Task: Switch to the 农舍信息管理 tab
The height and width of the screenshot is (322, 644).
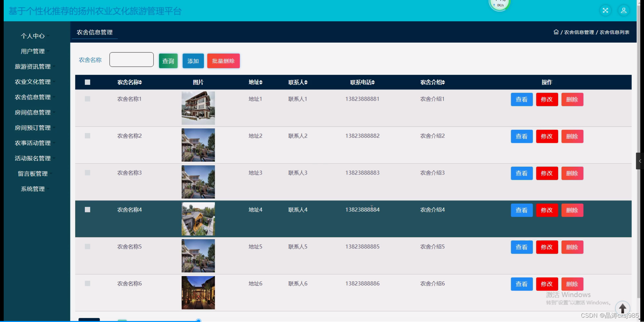Action: click(95, 32)
